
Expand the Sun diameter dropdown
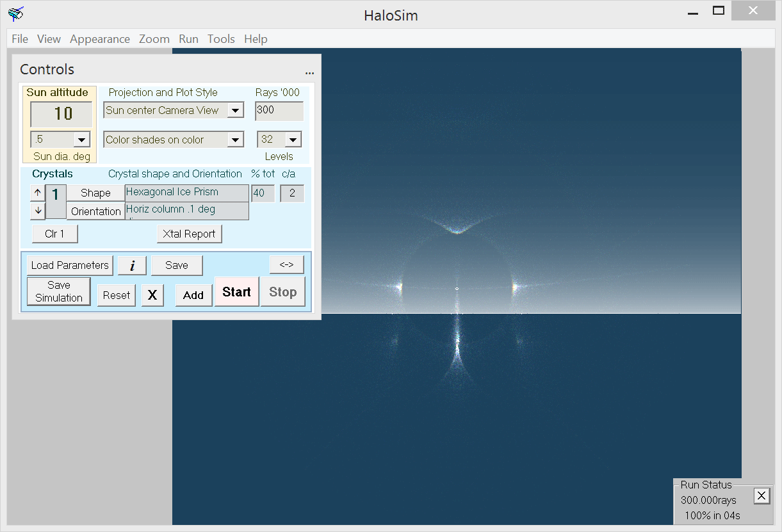pos(82,140)
